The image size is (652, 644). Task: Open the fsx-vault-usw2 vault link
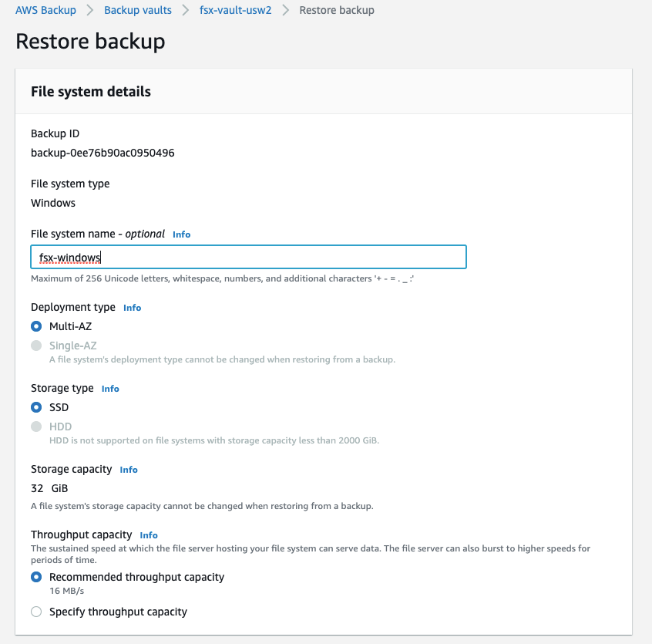coord(235,9)
